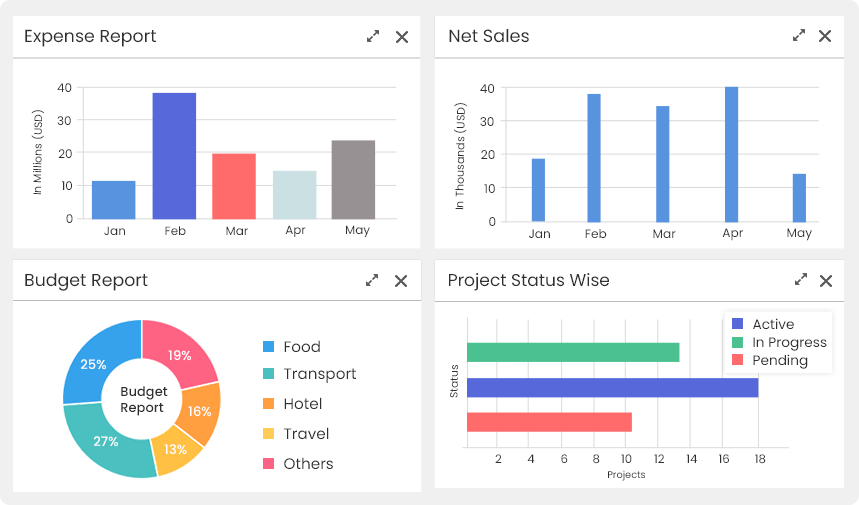Image resolution: width=859 pixels, height=505 pixels.
Task: Toggle Pending legend entry
Action: [x=779, y=360]
